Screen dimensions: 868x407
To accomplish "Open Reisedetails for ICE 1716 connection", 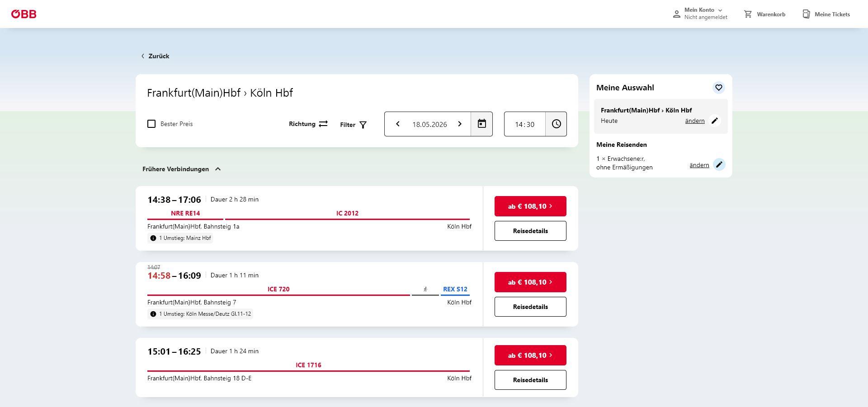I will 530,380.
